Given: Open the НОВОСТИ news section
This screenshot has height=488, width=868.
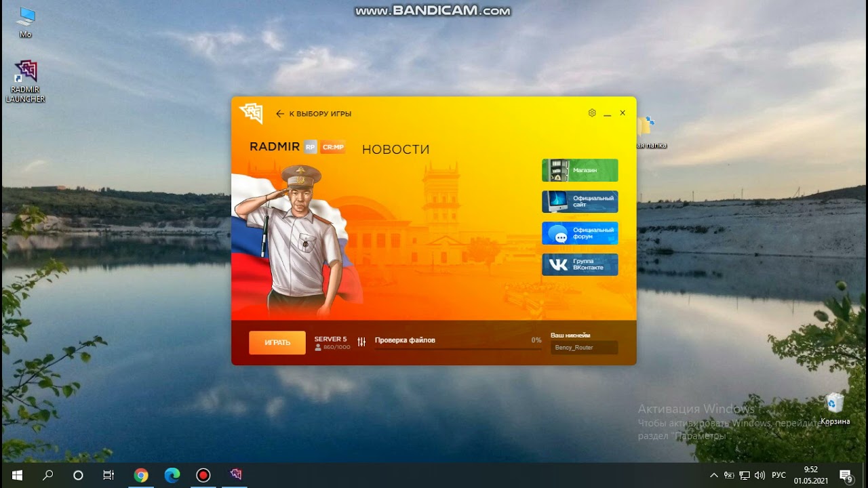Looking at the screenshot, I should click(x=395, y=149).
